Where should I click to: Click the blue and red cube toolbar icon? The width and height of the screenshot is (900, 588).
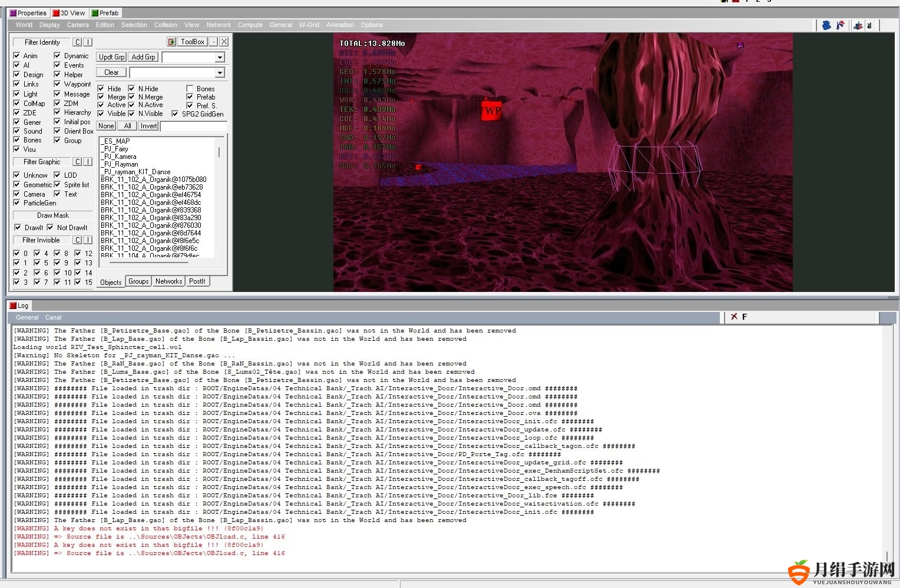(x=858, y=25)
